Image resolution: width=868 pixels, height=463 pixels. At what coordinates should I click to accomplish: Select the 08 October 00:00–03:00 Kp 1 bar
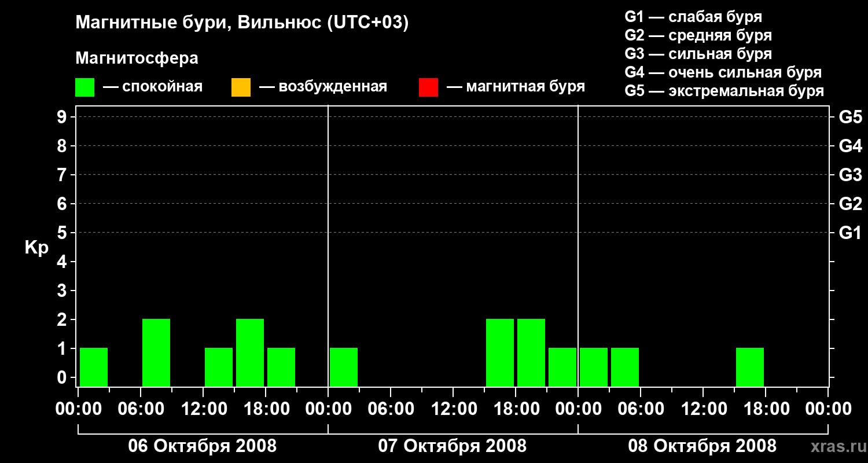coord(594,367)
